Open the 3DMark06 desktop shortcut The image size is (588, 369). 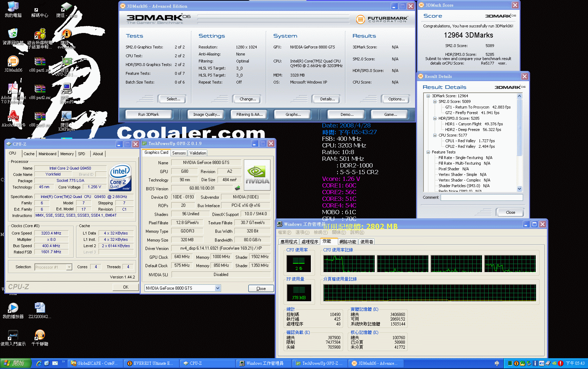click(13, 64)
